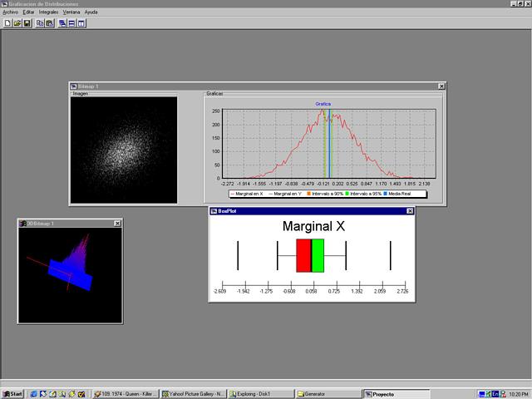Open the Ventana menu
Image resolution: width=532 pixels, height=399 pixels.
[71, 12]
